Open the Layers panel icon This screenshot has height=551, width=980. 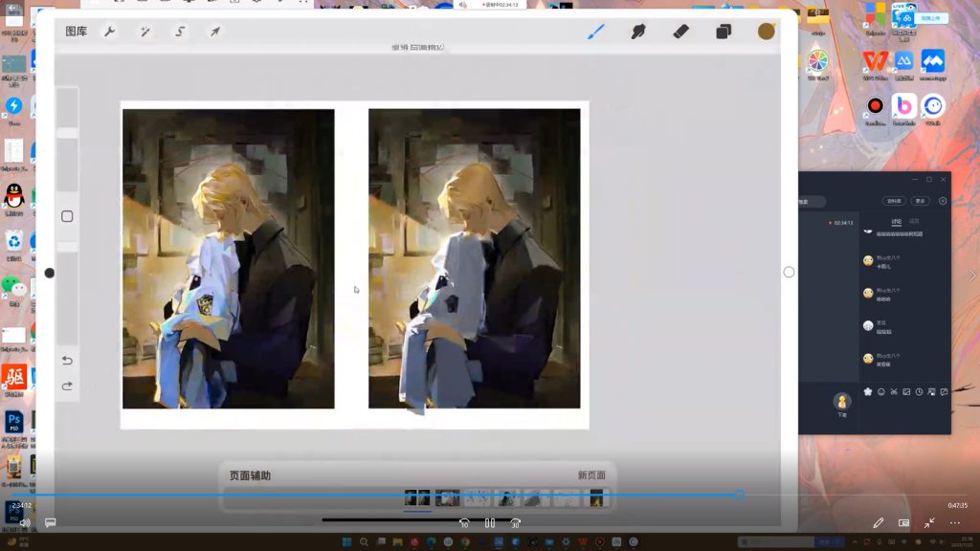pos(724,32)
